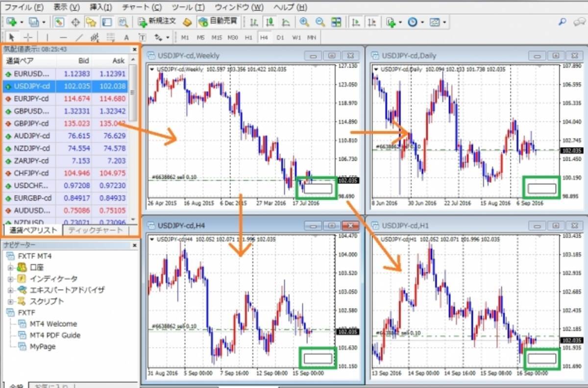Expand the エキスパートアドバイザ tree node
This screenshot has height=388, width=588.
10,290
